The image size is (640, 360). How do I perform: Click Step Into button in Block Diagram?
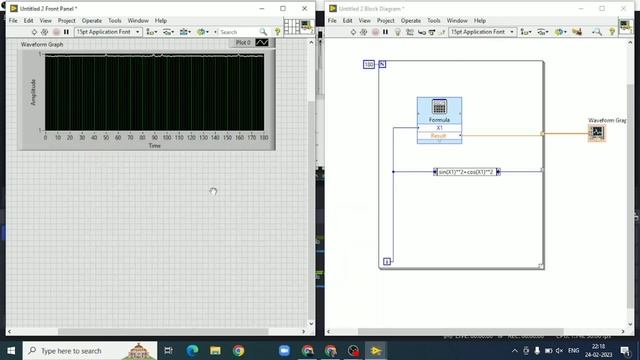422,32
